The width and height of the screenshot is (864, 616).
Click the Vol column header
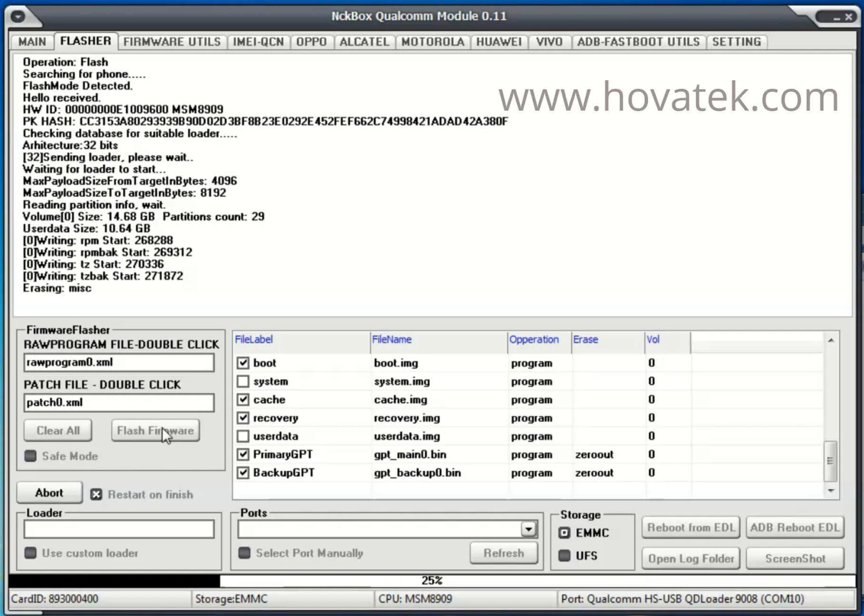point(667,340)
